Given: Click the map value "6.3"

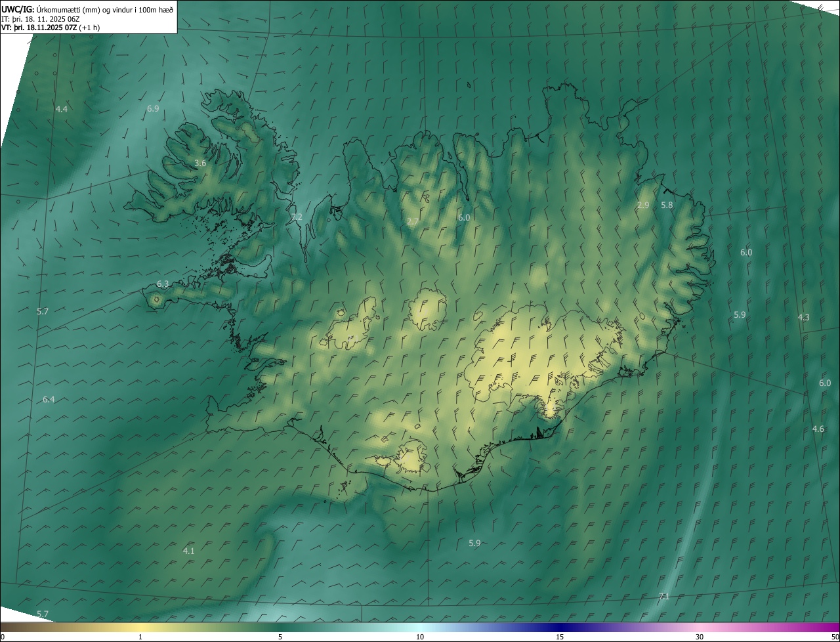Looking at the screenshot, I should [x=163, y=284].
